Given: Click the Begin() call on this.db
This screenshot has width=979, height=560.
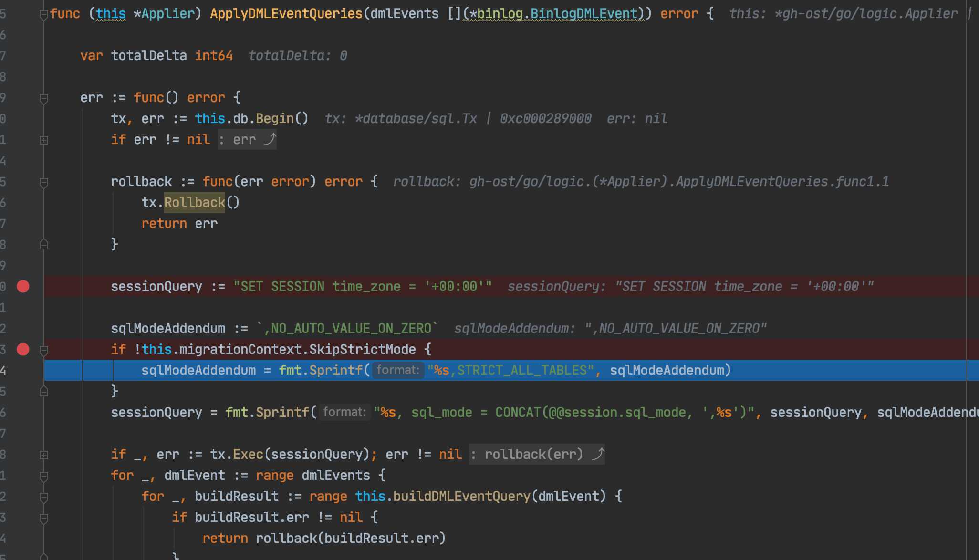Looking at the screenshot, I should tap(282, 118).
